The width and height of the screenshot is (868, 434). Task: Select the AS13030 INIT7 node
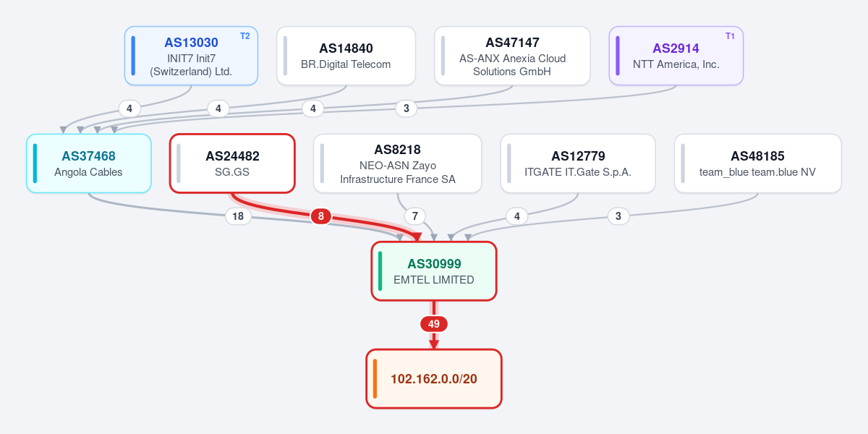click(x=191, y=56)
